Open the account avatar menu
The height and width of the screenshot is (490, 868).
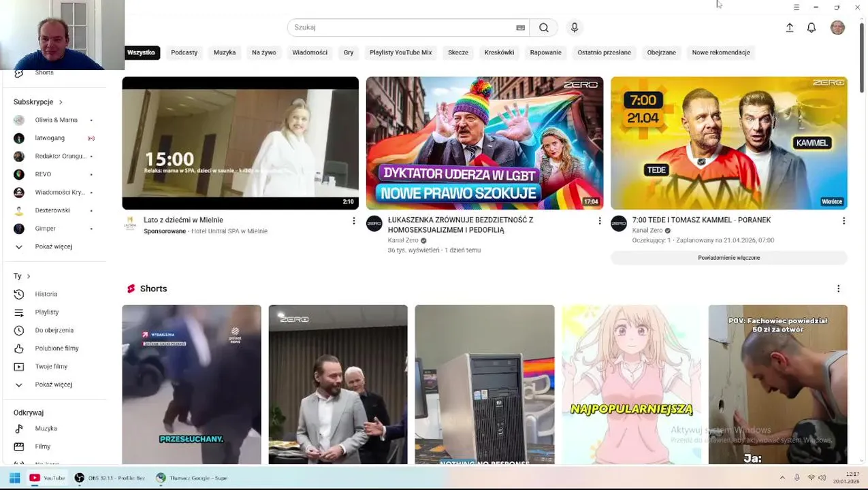point(837,28)
